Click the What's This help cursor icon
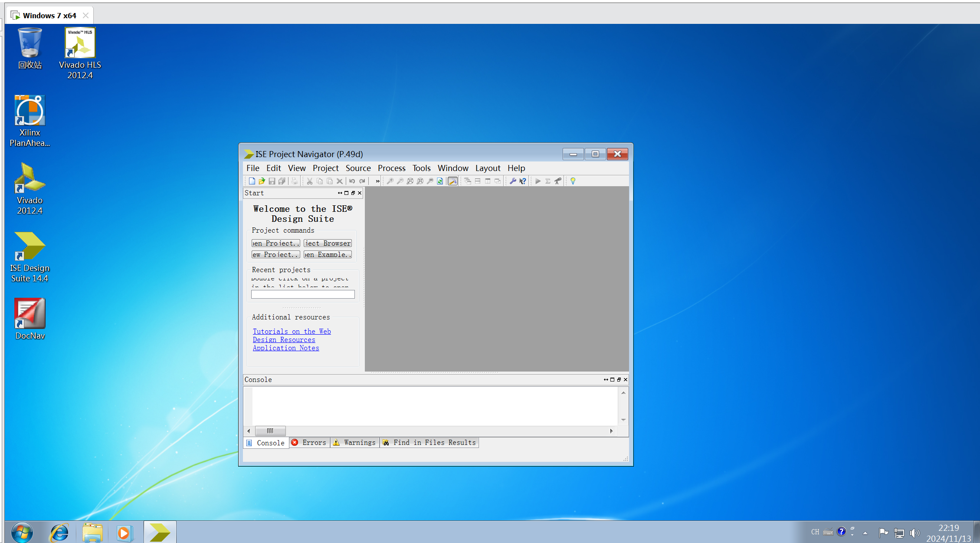This screenshot has width=980, height=543. coord(523,181)
